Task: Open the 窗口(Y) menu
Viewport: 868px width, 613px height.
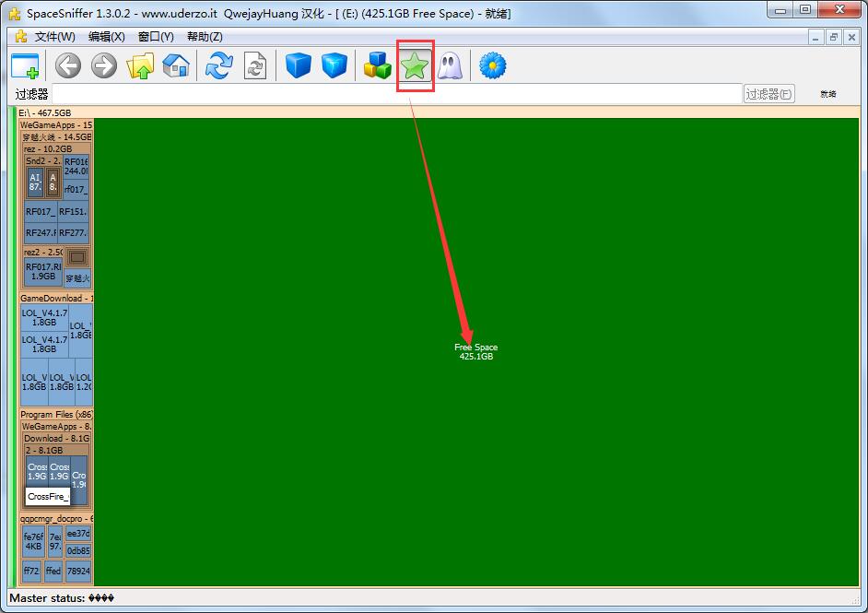Action: pos(156,37)
